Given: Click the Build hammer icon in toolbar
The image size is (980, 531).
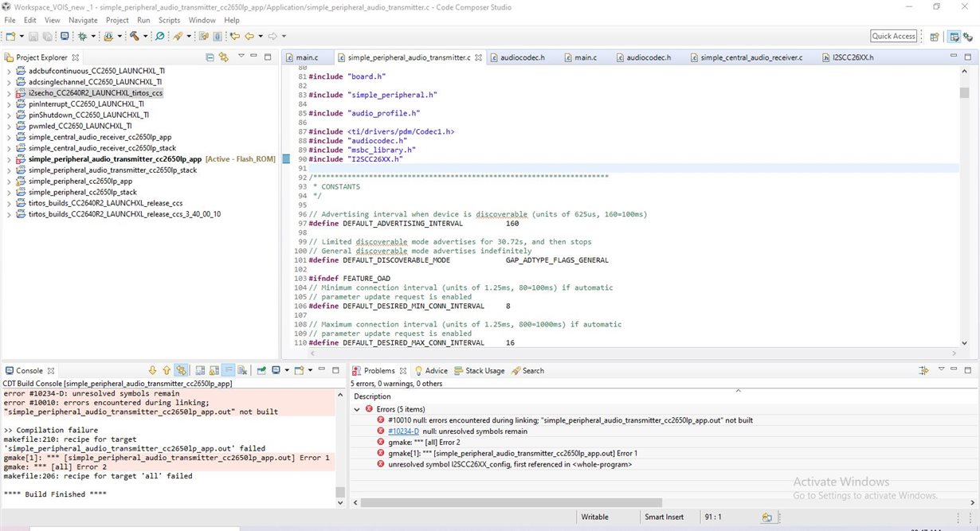Looking at the screenshot, I should click(x=134, y=36).
